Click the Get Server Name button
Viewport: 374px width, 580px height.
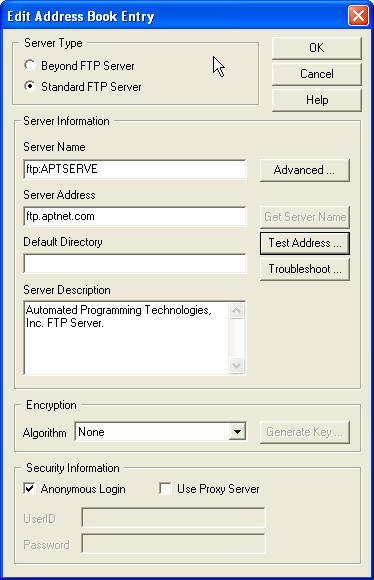coord(304,217)
